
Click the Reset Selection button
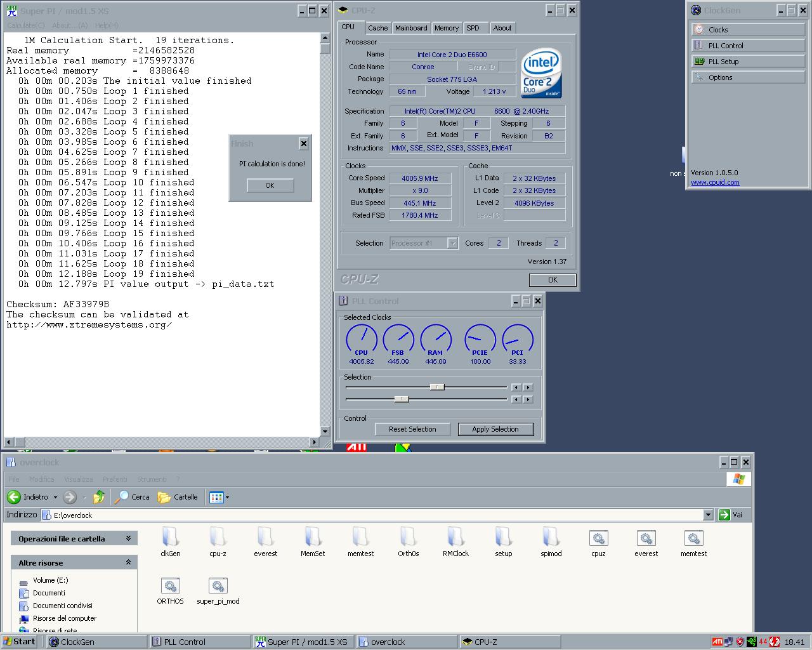[412, 429]
